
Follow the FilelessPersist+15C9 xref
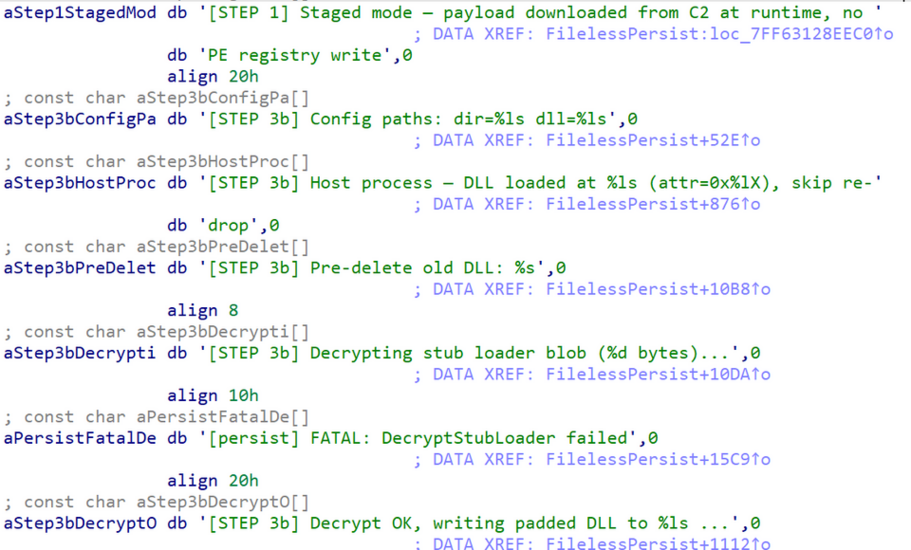pos(658,460)
